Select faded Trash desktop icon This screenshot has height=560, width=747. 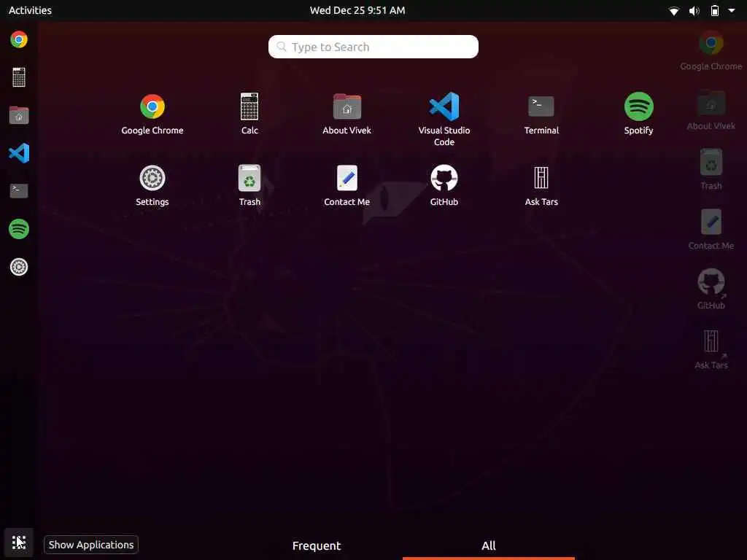tap(711, 169)
